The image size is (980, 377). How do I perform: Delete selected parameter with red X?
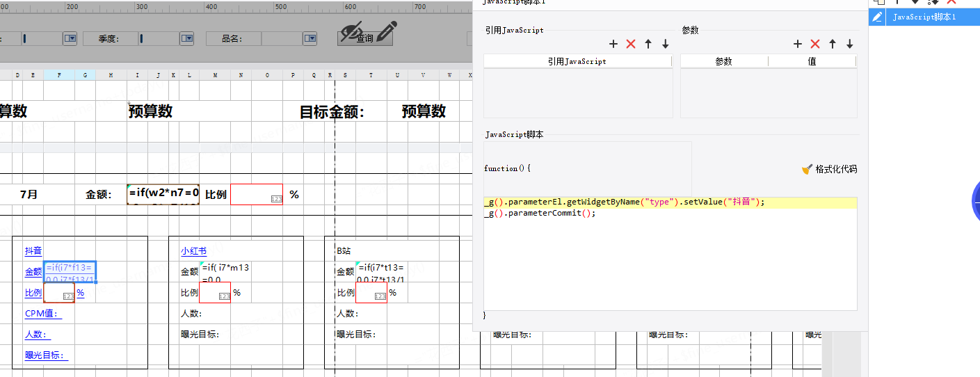tap(815, 44)
